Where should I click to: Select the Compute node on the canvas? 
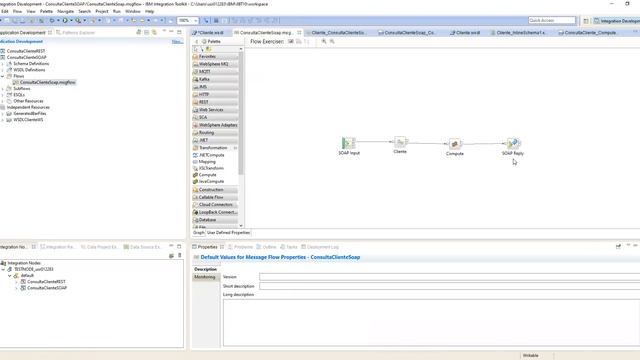454,144
